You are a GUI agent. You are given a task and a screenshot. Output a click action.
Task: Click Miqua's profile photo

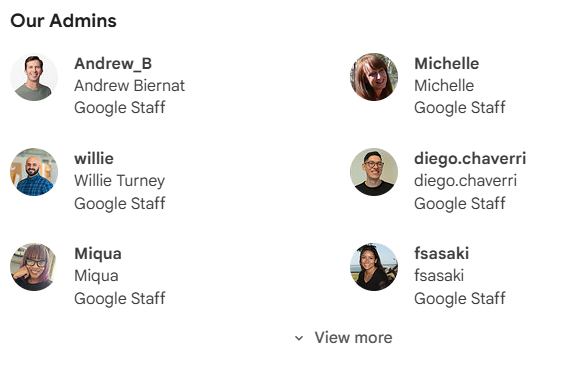[x=34, y=267]
